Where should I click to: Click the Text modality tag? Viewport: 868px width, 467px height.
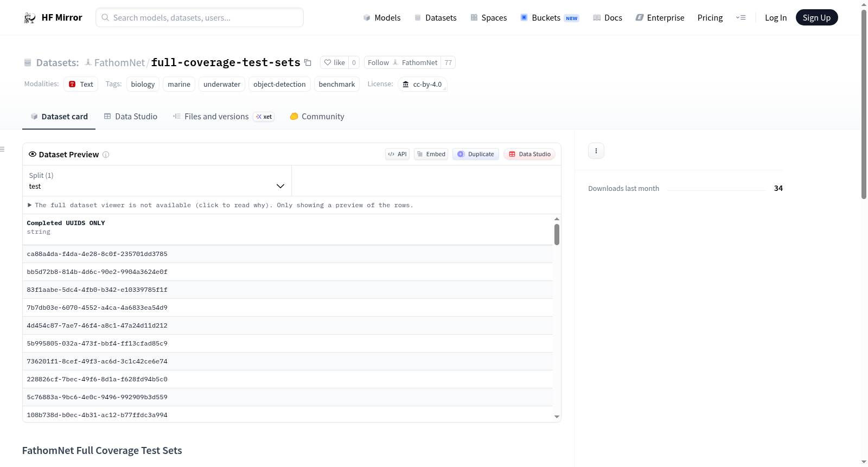pos(81,84)
